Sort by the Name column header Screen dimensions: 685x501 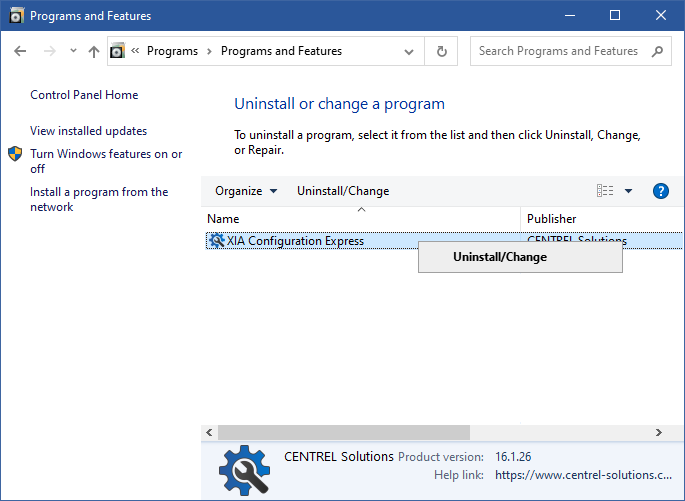[x=361, y=218]
